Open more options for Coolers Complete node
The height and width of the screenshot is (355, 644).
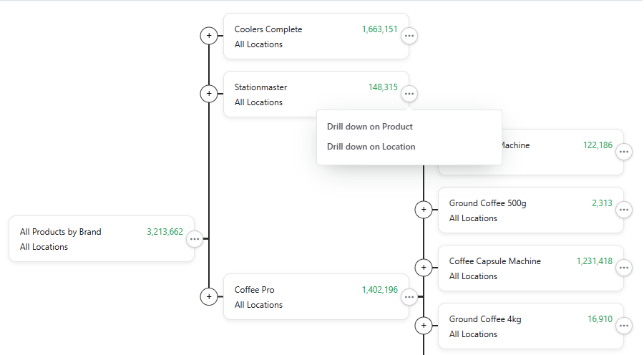click(409, 36)
